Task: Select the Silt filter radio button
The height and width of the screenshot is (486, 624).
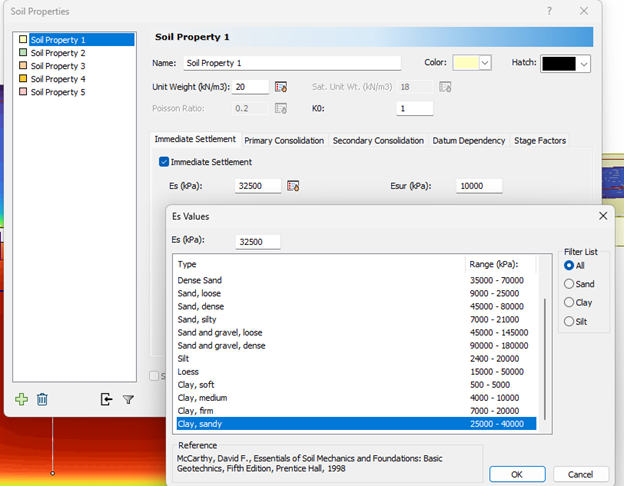Action: tap(569, 321)
